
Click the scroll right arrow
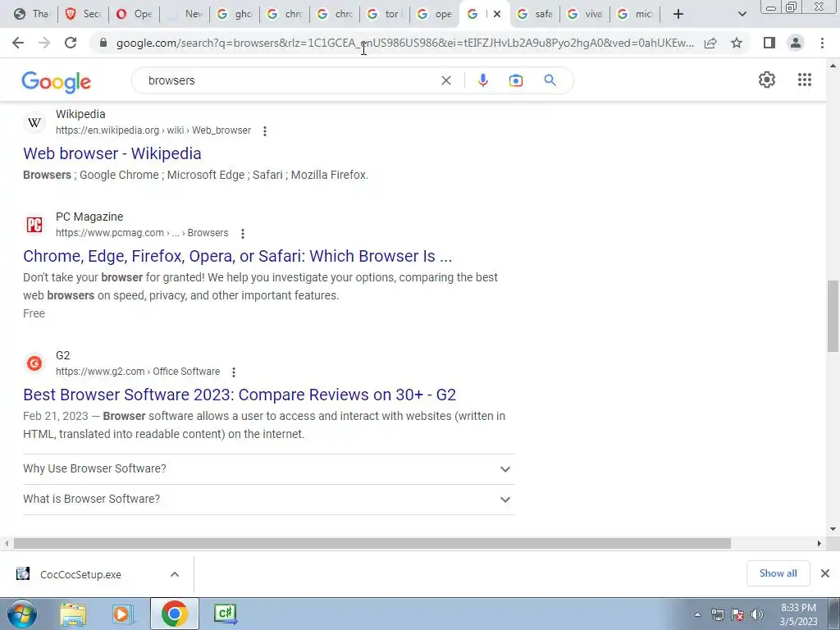point(819,544)
